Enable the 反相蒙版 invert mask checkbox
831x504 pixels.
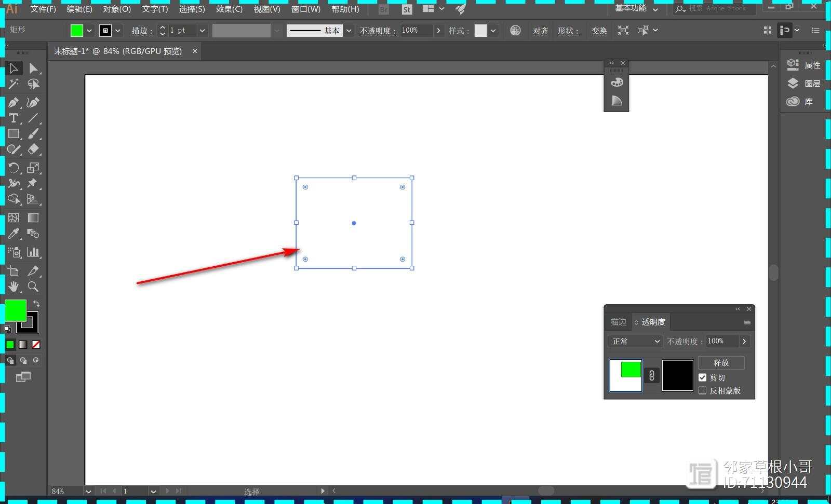[x=703, y=390]
